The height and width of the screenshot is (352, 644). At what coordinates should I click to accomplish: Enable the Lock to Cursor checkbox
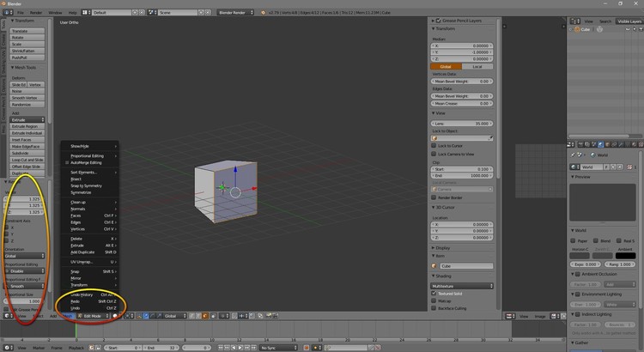(434, 146)
